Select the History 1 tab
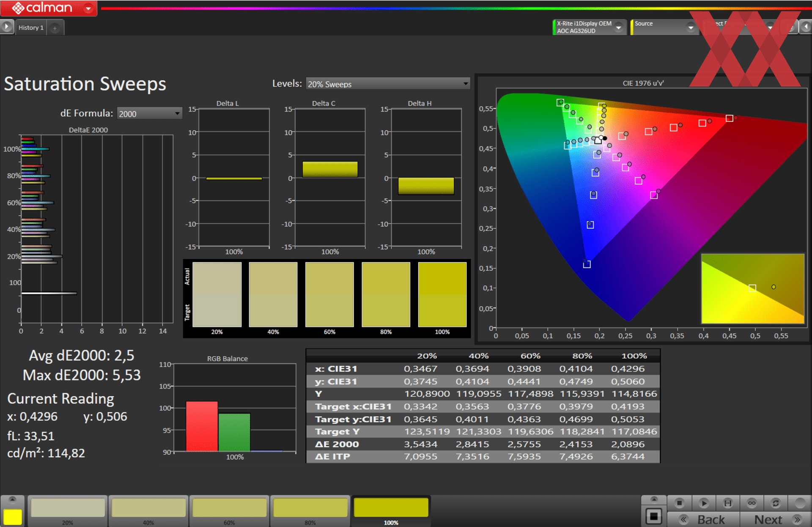The image size is (812, 527). [x=31, y=27]
